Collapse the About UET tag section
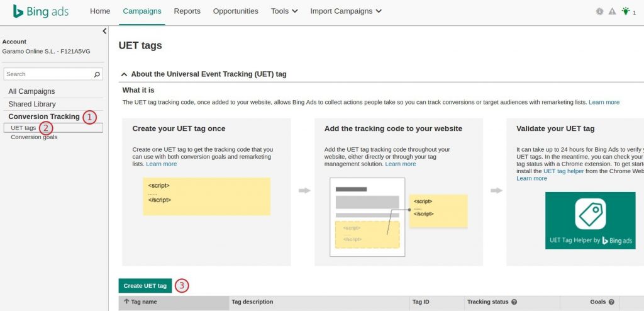Viewport: 644px width, 311px height. tap(125, 74)
